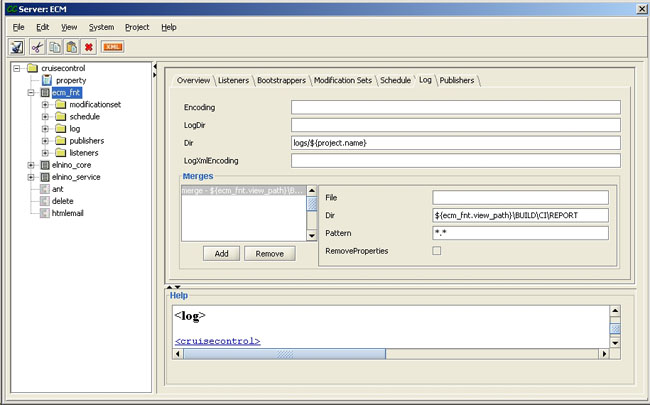650x405 pixels.
Task: Click the htmlemail plugin icon
Action: pyautogui.click(x=45, y=213)
